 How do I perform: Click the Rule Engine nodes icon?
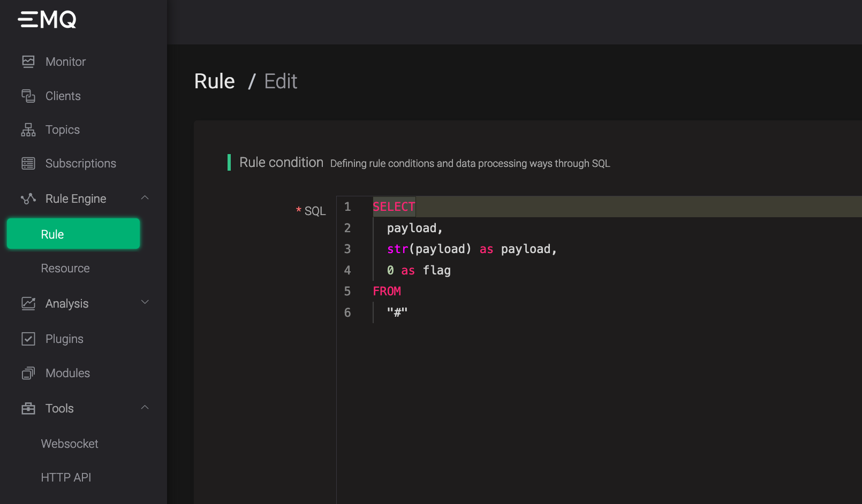pos(28,198)
